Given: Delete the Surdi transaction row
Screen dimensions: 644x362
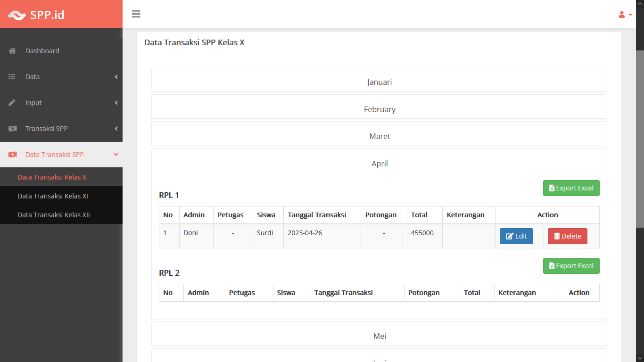Looking at the screenshot, I should [x=567, y=236].
